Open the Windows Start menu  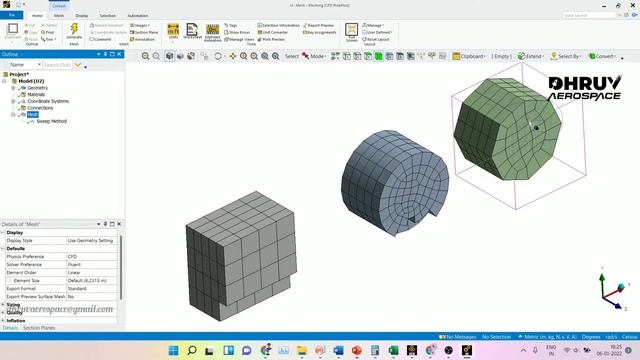pyautogui.click(x=173, y=350)
